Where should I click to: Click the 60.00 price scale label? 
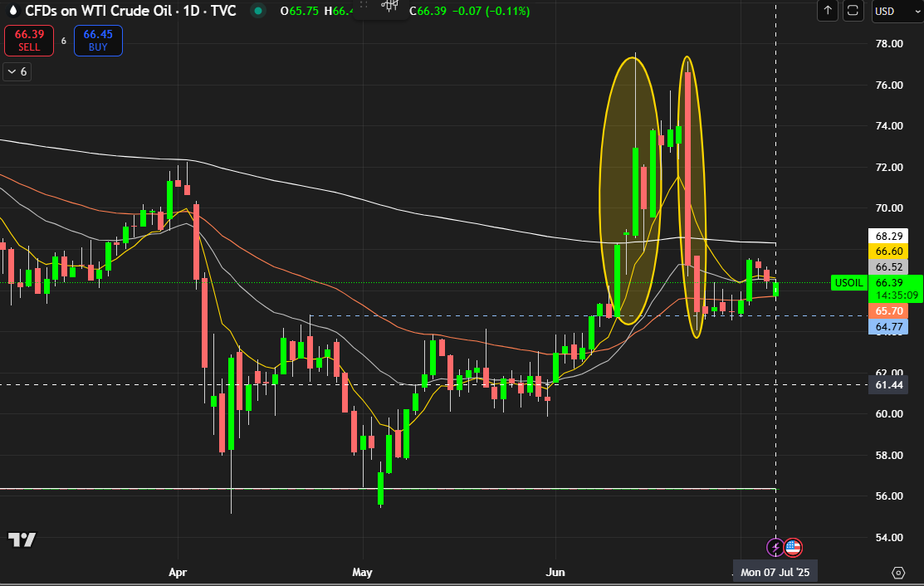pos(888,414)
